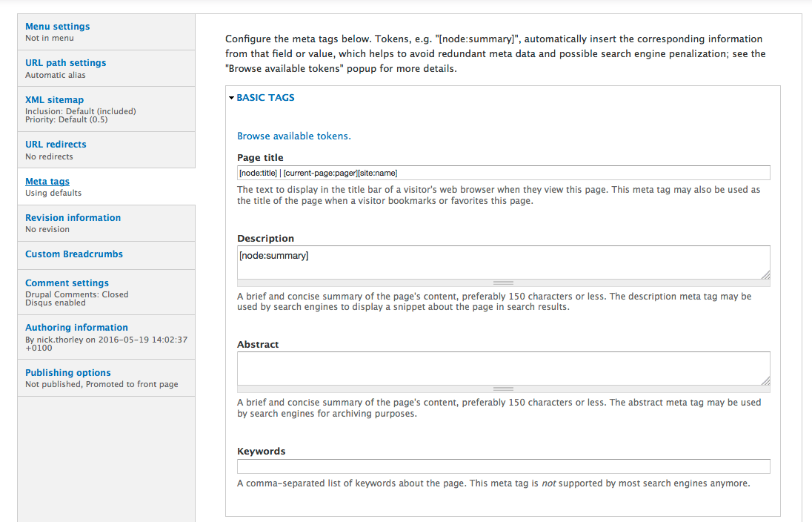Image resolution: width=812 pixels, height=522 pixels.
Task: Switch to the XML sitemap tab
Action: point(54,100)
